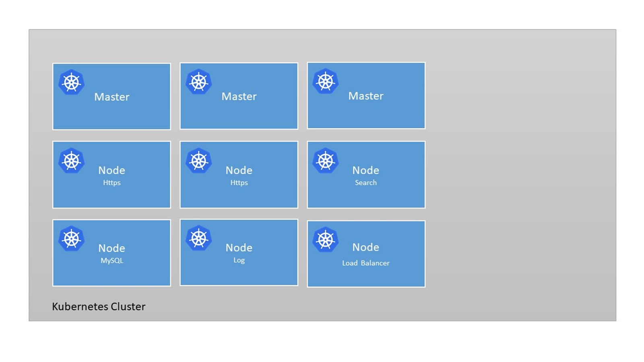Select "Node" title of Https box above Log node
Viewport: 644px width, 362px height.
coord(239,171)
